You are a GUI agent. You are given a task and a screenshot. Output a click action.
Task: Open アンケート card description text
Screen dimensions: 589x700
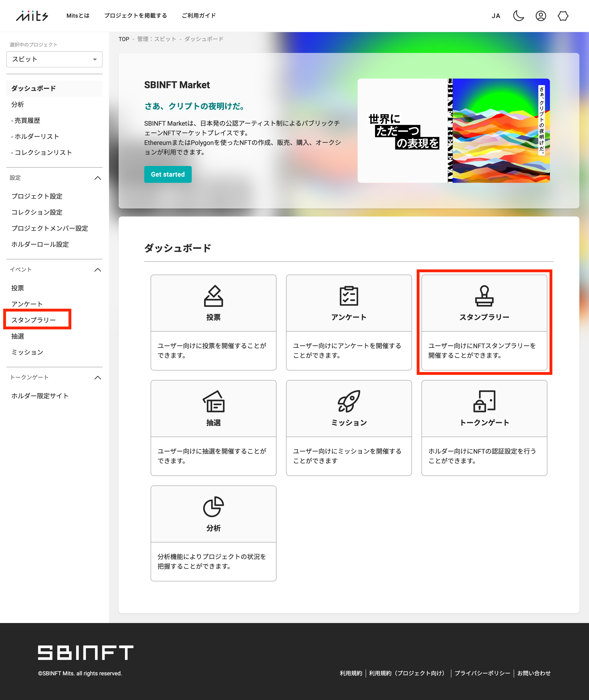click(347, 351)
